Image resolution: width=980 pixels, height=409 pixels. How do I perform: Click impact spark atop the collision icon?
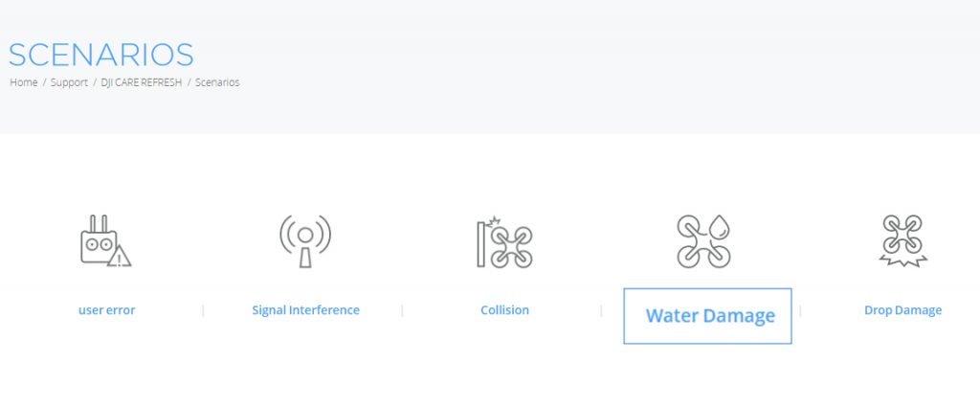[x=494, y=220]
